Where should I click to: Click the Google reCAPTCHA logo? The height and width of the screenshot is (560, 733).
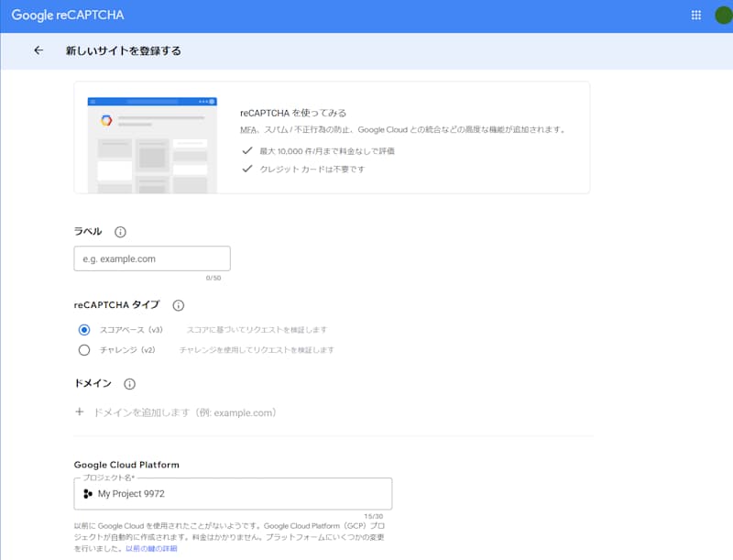68,15
